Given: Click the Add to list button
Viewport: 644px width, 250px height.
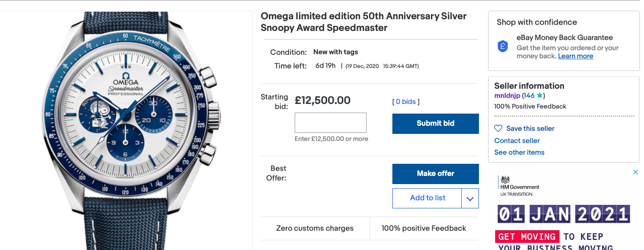Looking at the screenshot, I should 427,198.
